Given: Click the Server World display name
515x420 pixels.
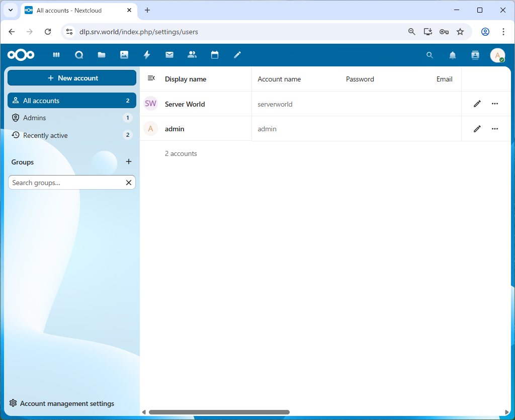Looking at the screenshot, I should [185, 104].
